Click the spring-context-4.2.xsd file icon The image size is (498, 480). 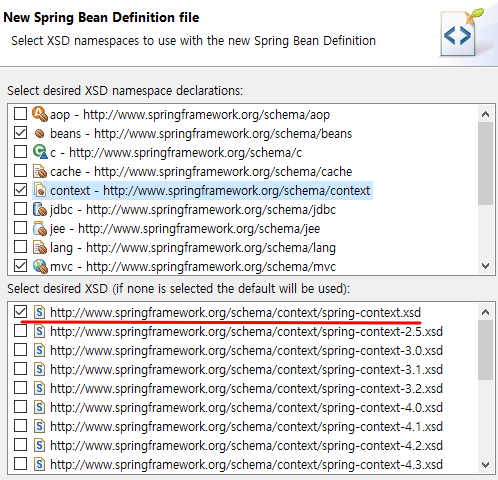[x=40, y=445]
